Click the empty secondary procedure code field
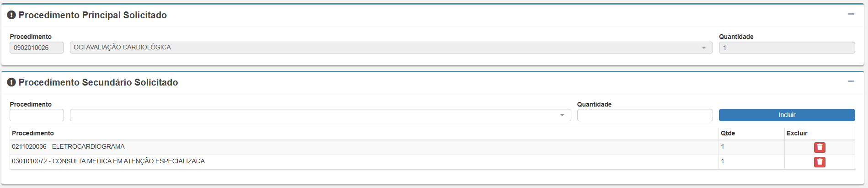Image resolution: width=868 pixels, height=188 pixels. [37, 115]
